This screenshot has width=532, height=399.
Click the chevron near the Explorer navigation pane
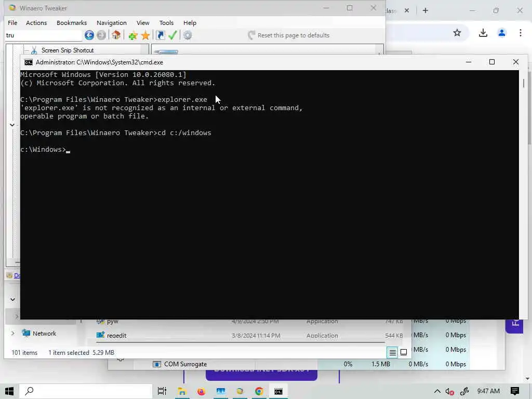[x=12, y=299]
